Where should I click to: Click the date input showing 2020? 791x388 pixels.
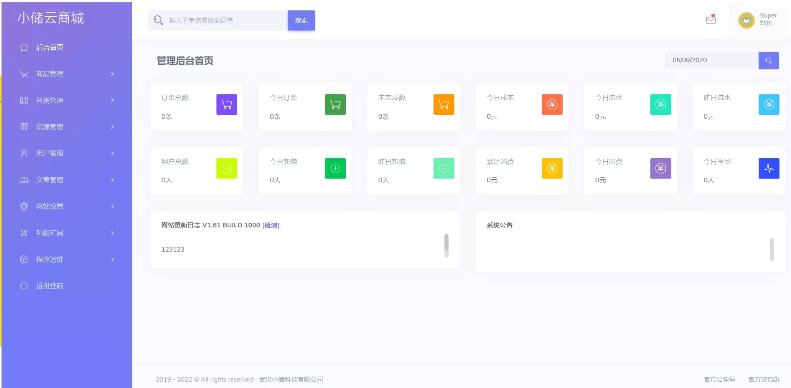(x=712, y=60)
